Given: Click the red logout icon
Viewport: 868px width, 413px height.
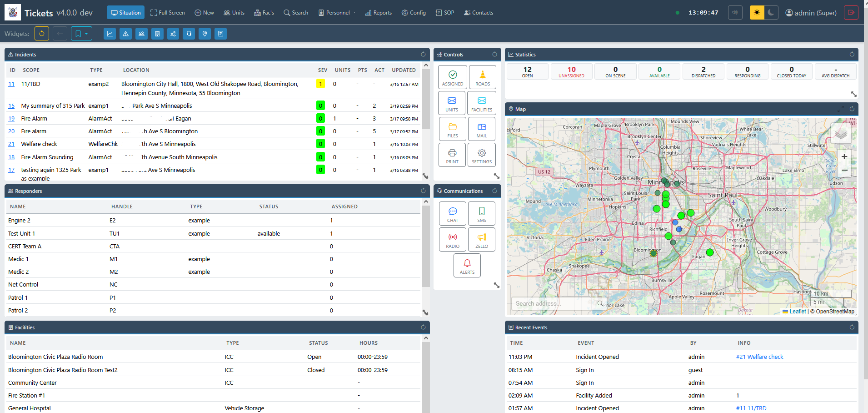Looking at the screenshot, I should 851,13.
